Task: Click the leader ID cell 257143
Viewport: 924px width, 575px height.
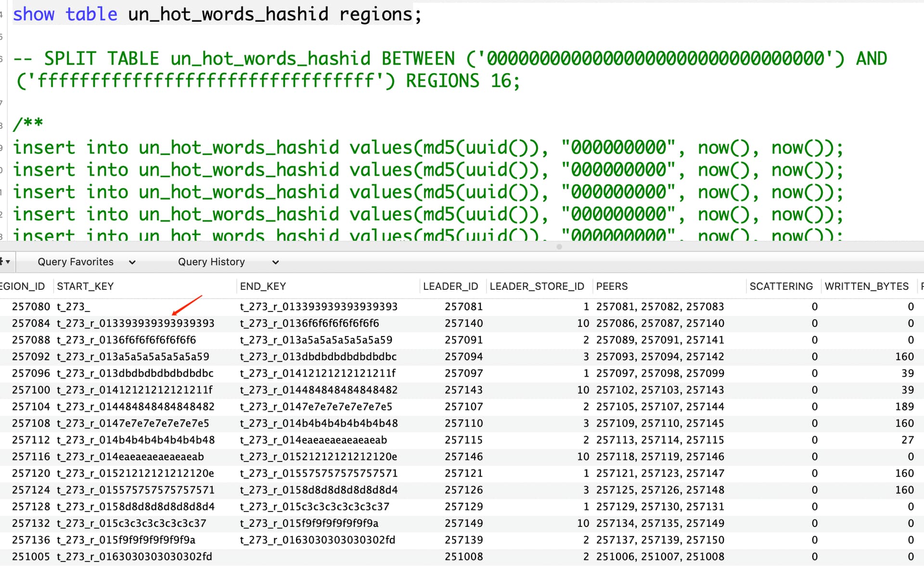Action: (x=463, y=390)
